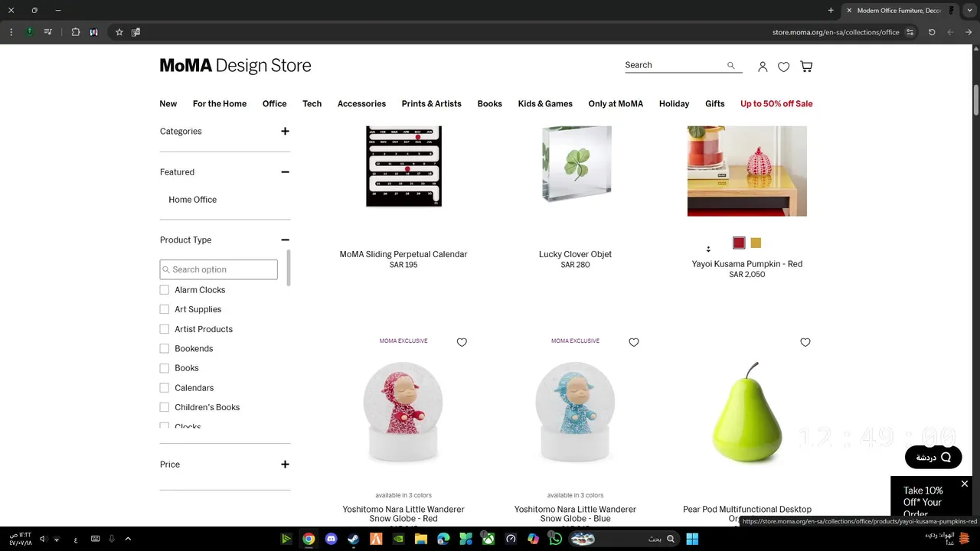The height and width of the screenshot is (551, 980).
Task: Reload the page in browser toolbar
Action: pos(932,32)
